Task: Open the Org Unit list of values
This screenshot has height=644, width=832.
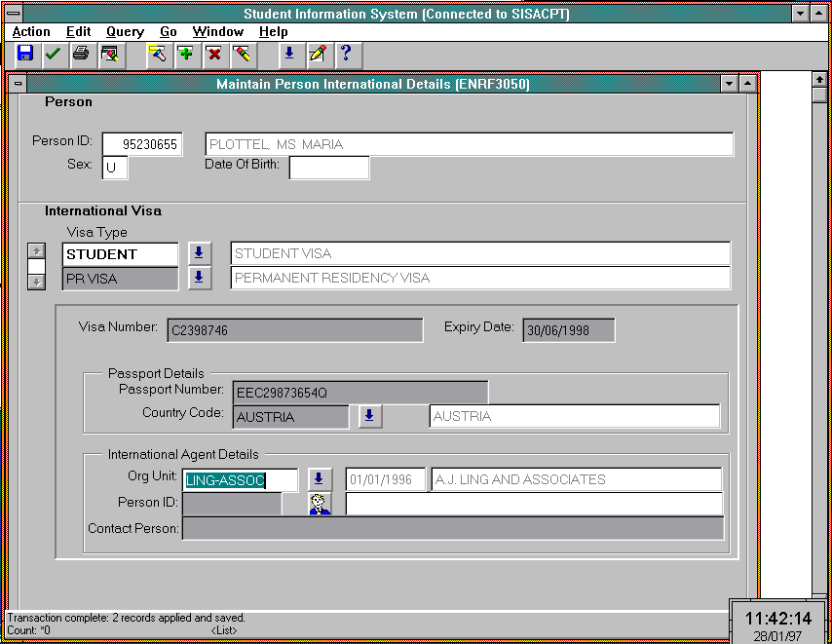Action: [320, 479]
